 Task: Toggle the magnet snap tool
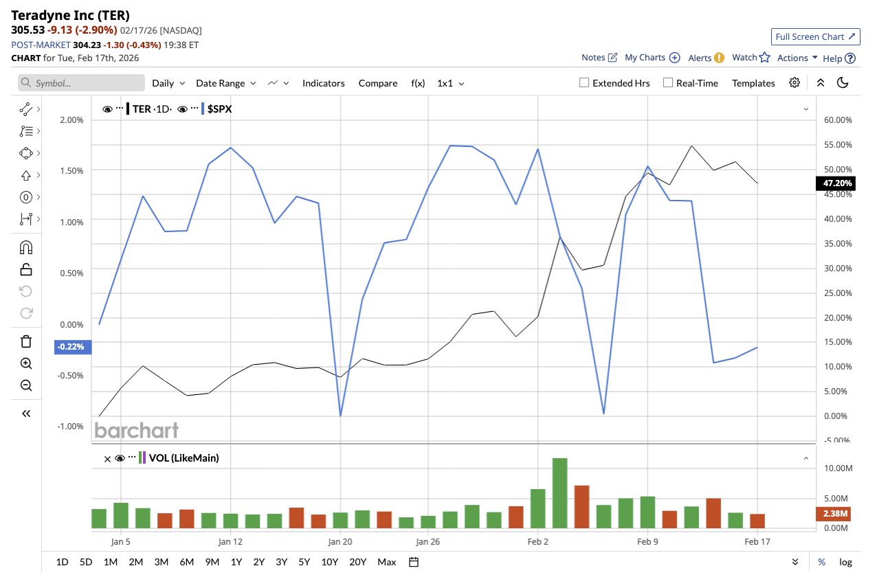coord(26,247)
